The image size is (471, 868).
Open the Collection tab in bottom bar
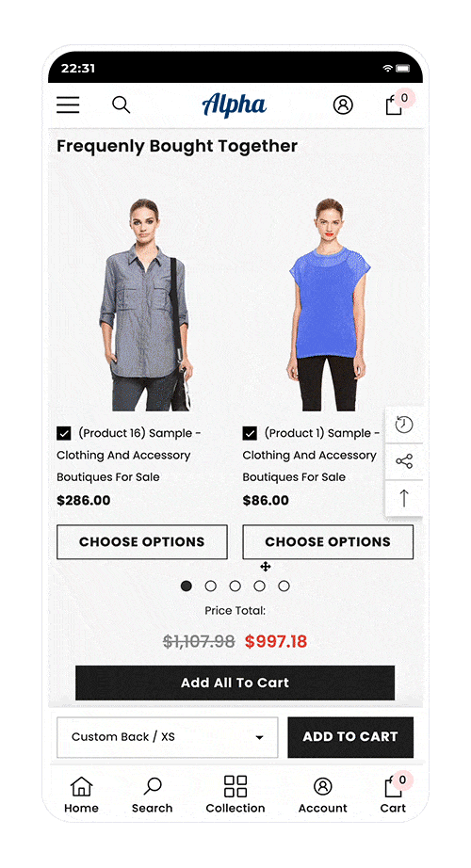tap(235, 795)
